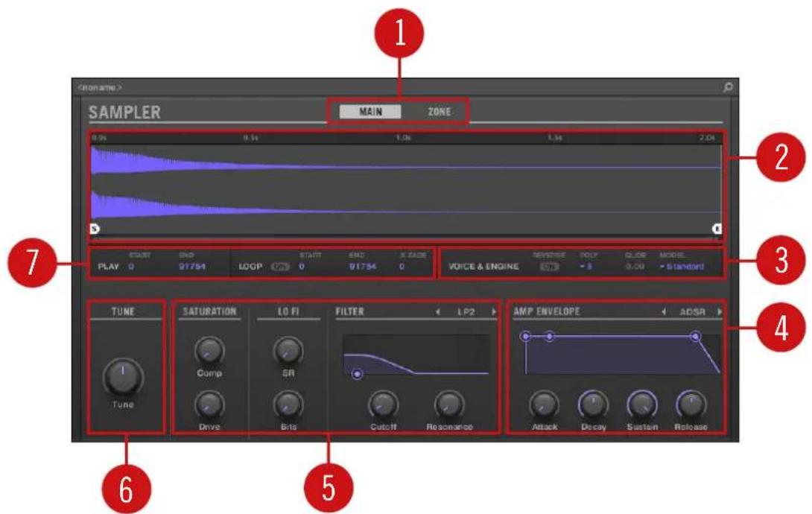The width and height of the screenshot is (812, 514).
Task: Click the Attack knob
Action: pyautogui.click(x=544, y=404)
